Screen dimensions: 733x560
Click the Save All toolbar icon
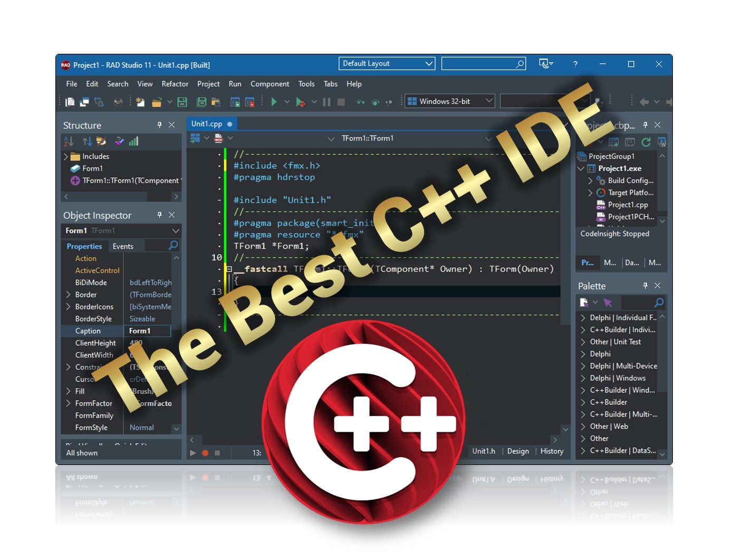point(201,102)
